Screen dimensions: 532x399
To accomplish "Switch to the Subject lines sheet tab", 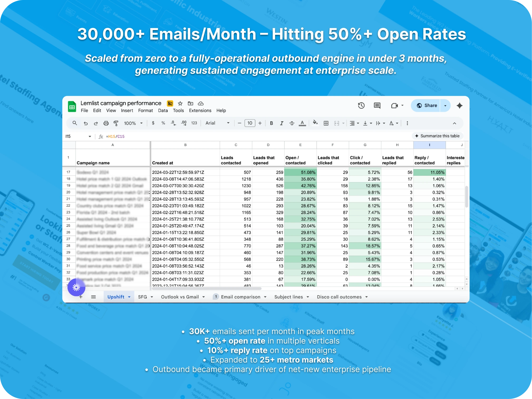I will click(x=288, y=297).
